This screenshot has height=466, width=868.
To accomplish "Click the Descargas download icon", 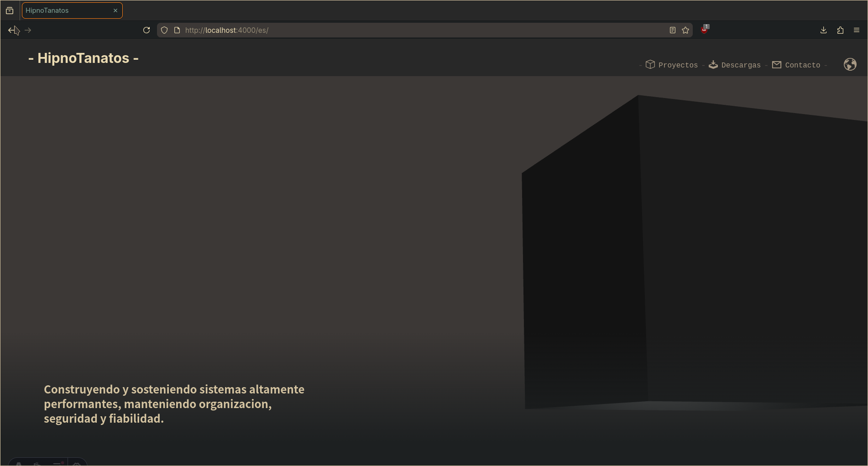I will [713, 64].
